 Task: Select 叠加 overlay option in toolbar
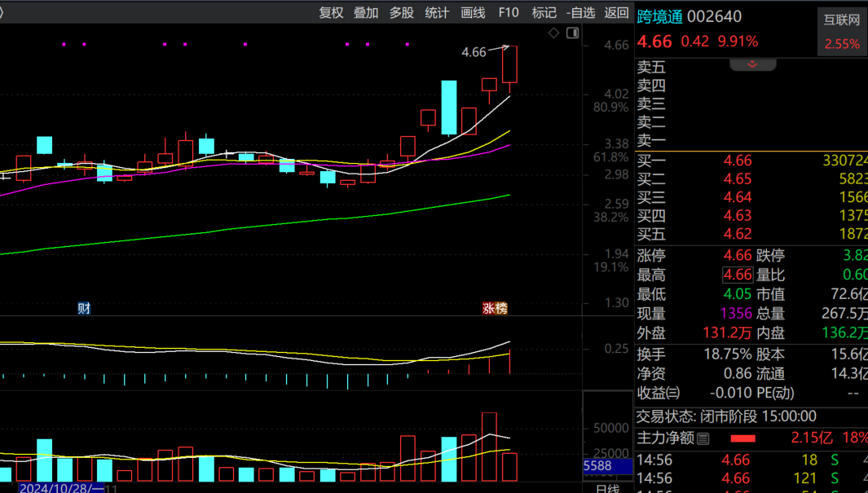coord(366,13)
